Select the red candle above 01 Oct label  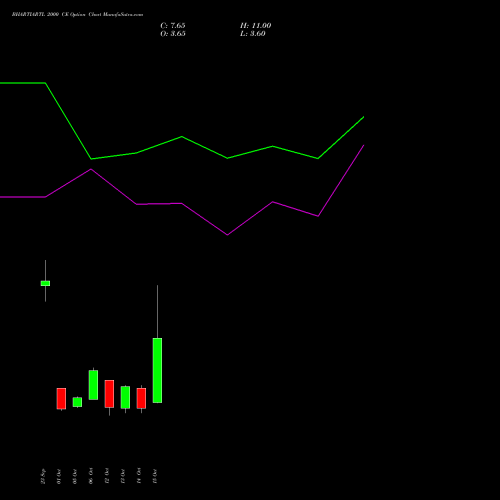61,398
